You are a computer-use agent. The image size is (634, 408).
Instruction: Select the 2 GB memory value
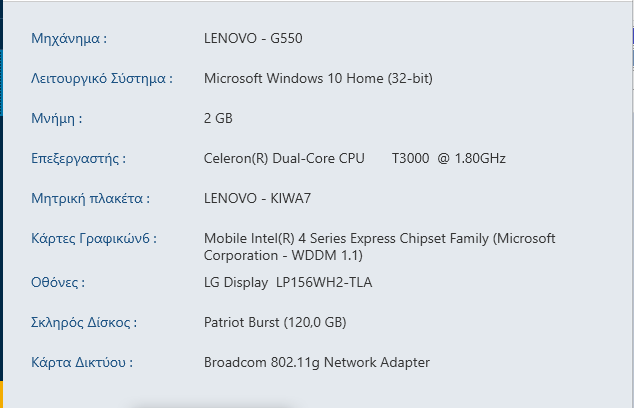click(218, 118)
